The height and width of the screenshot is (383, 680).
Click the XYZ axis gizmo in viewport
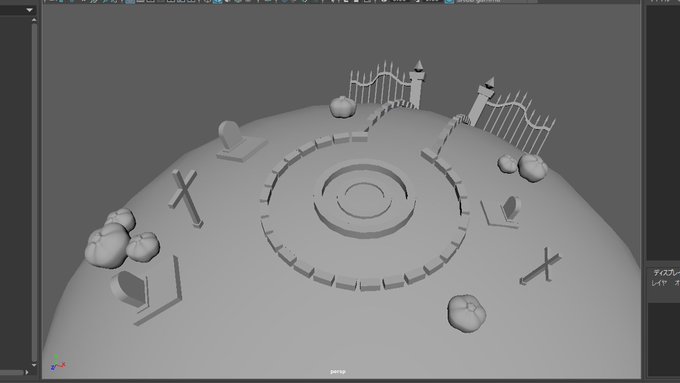[x=57, y=363]
